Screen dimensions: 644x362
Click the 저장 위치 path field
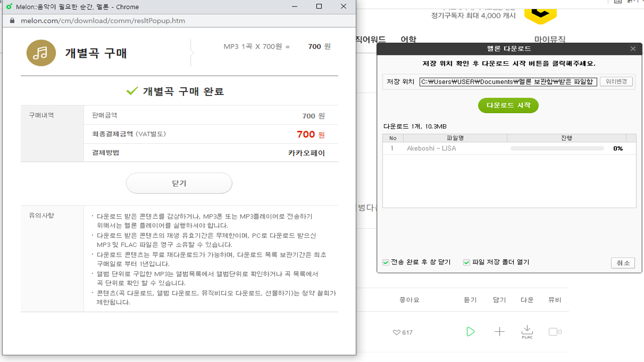point(508,82)
